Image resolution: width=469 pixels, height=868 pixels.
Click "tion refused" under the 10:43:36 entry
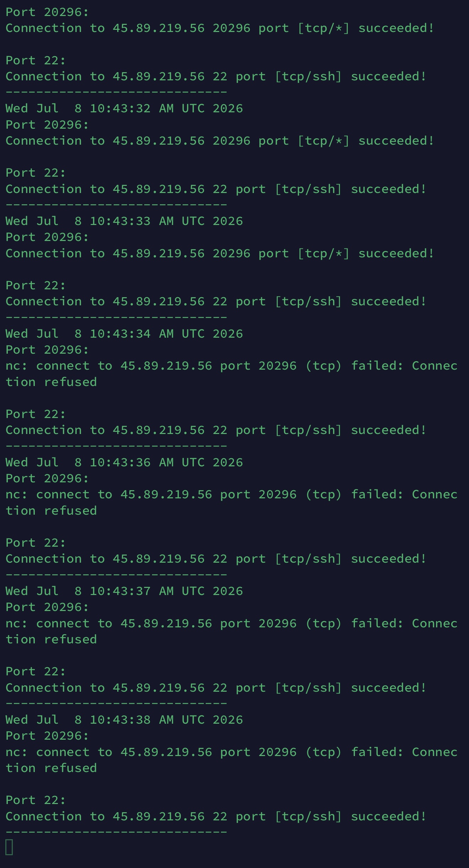pos(51,511)
